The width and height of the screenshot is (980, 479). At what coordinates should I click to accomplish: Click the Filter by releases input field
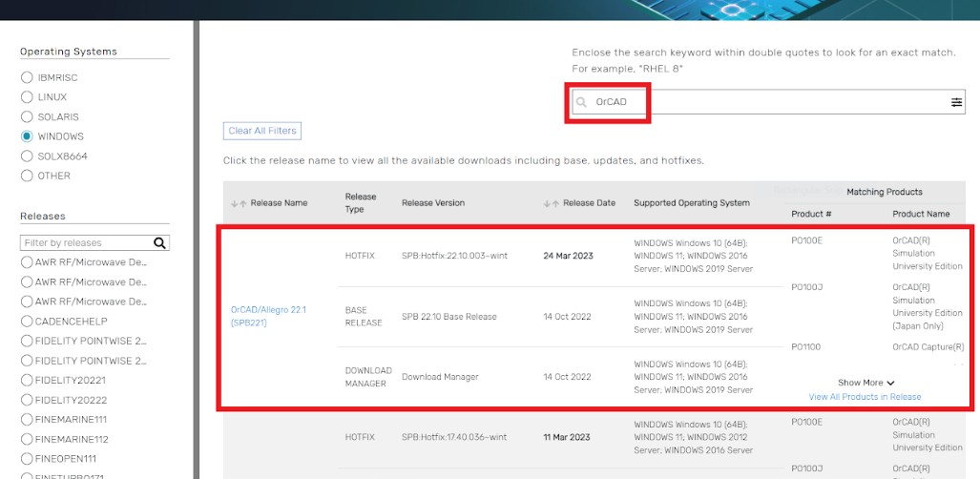point(86,243)
